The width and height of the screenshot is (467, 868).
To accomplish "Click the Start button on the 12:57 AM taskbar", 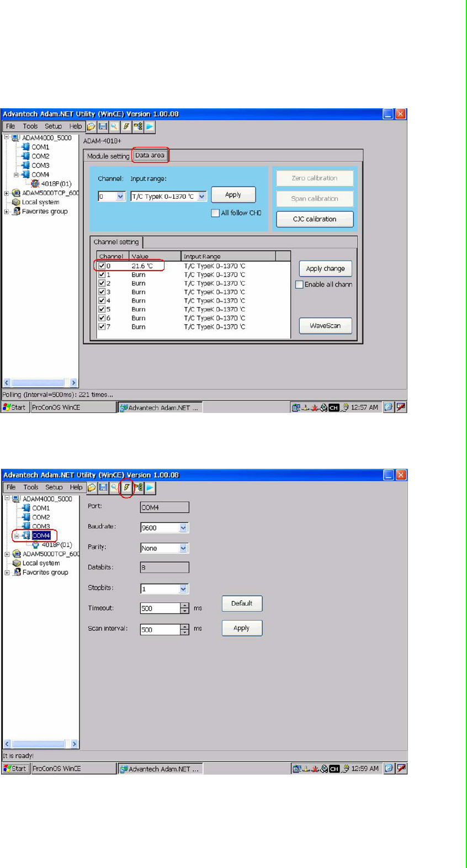I will tap(15, 407).
